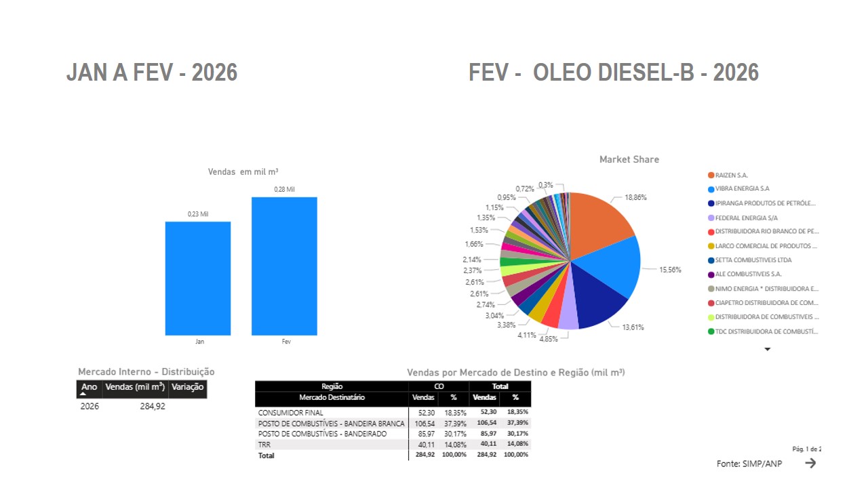Sort by Vendas (mil m³) column header
The width and height of the screenshot is (868, 488).
135,388
